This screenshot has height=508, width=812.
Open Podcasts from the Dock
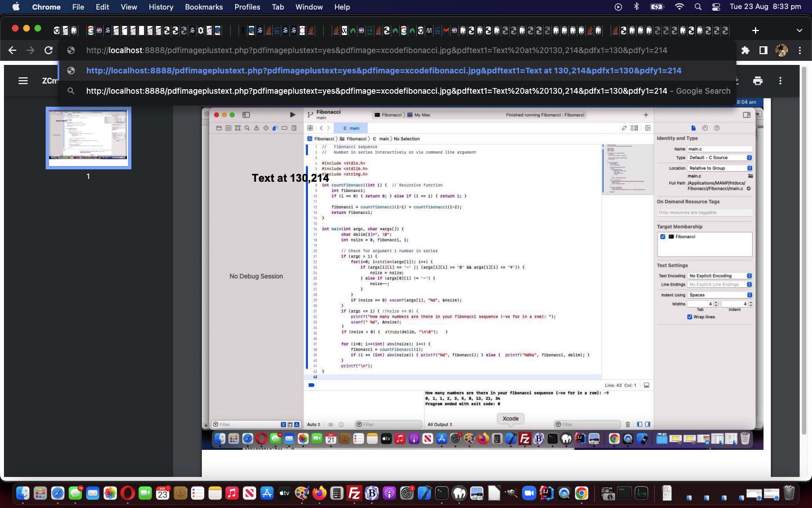(389, 493)
